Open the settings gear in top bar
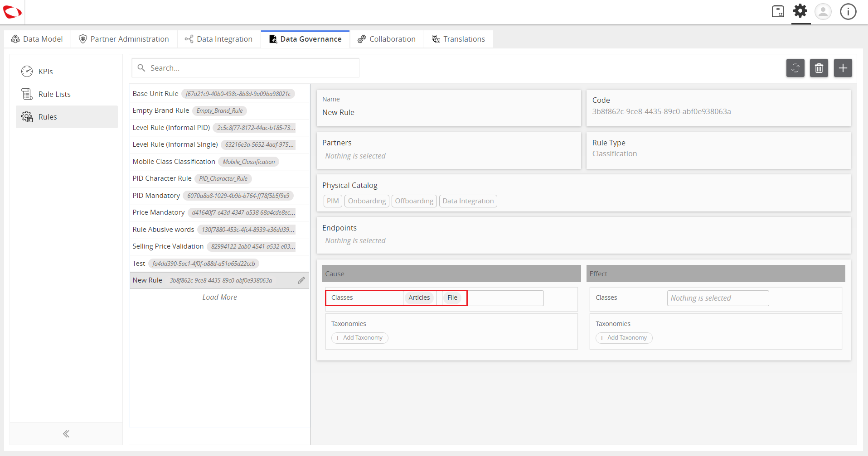Image resolution: width=868 pixels, height=456 pixels. pos(800,11)
